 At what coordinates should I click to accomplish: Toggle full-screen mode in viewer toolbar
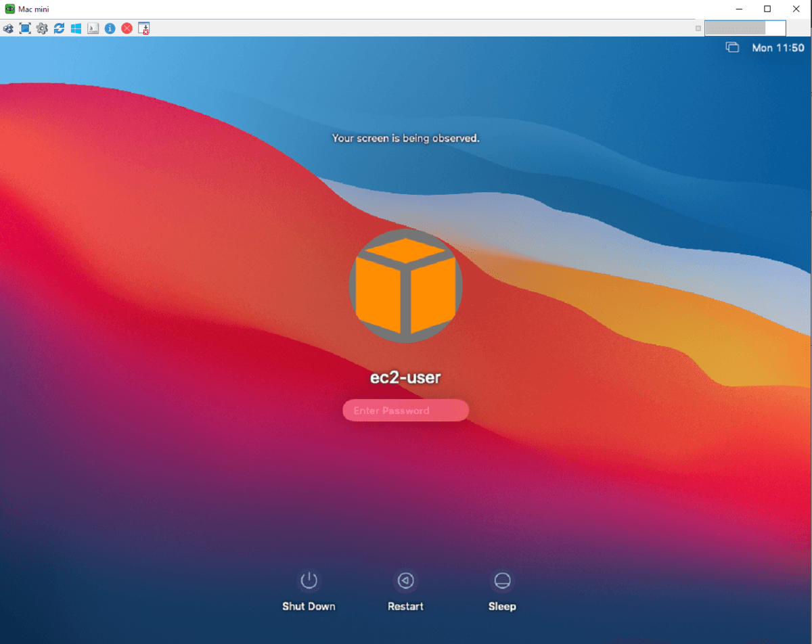(25, 28)
